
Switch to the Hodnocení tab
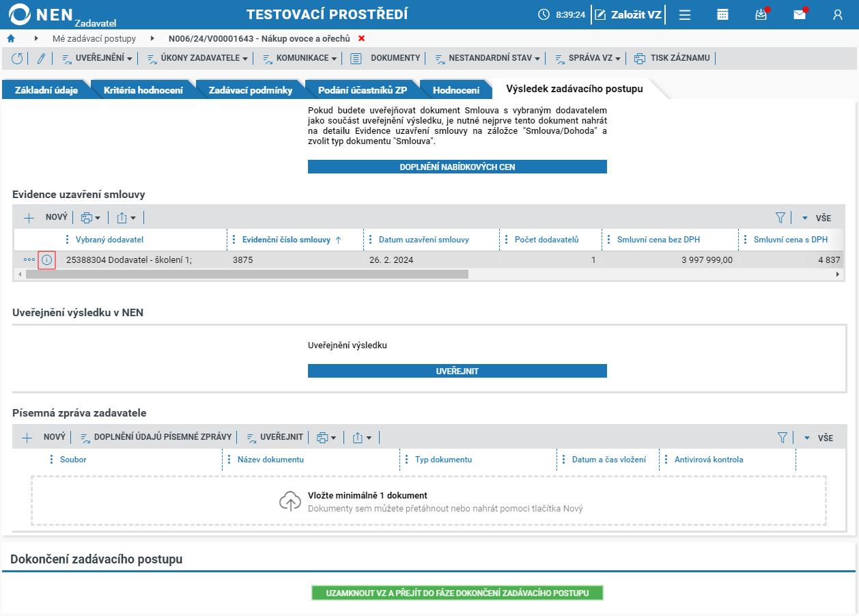(456, 89)
